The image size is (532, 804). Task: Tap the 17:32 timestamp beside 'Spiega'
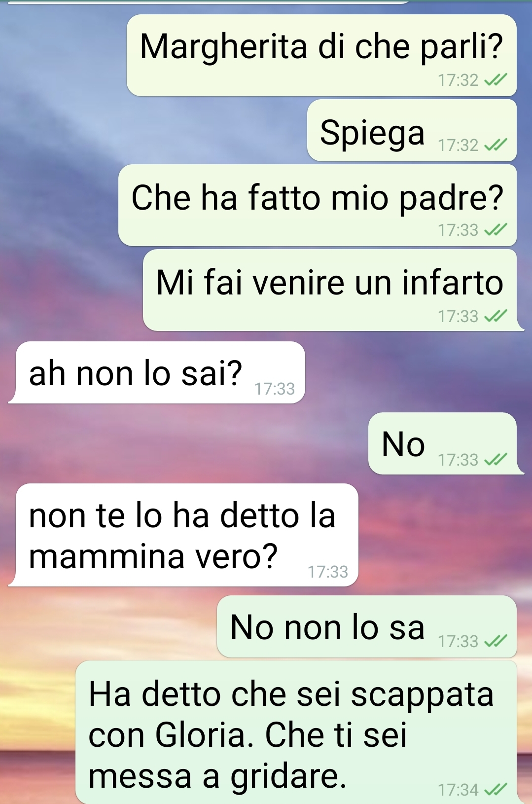pos(458,145)
